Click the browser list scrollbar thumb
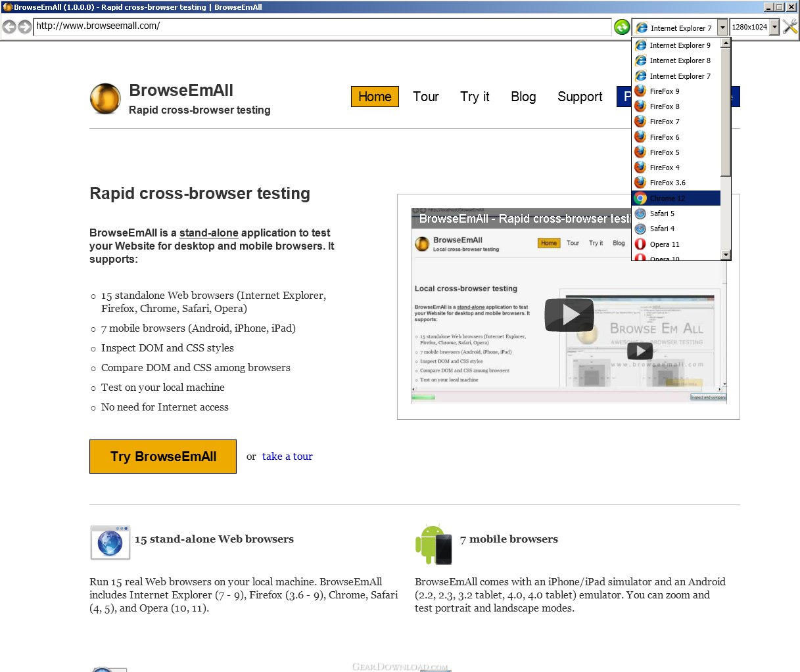800x672 pixels. click(726, 112)
